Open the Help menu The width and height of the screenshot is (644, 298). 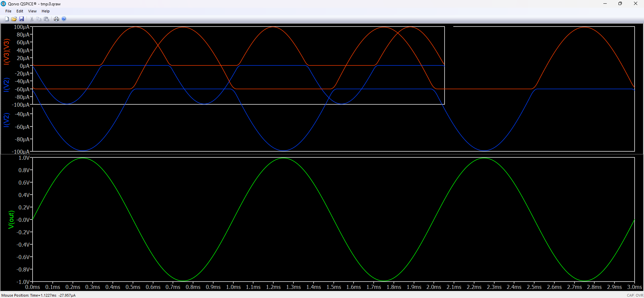[46, 11]
